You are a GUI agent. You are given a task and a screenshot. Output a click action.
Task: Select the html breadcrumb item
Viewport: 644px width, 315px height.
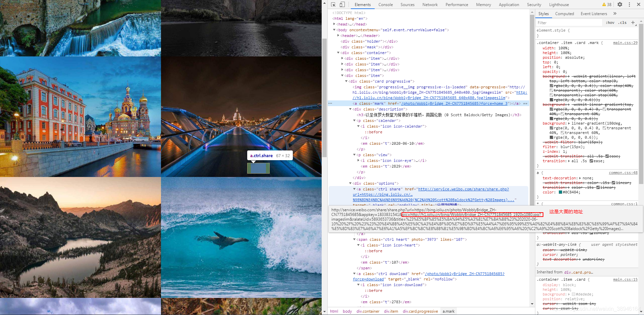point(334,311)
